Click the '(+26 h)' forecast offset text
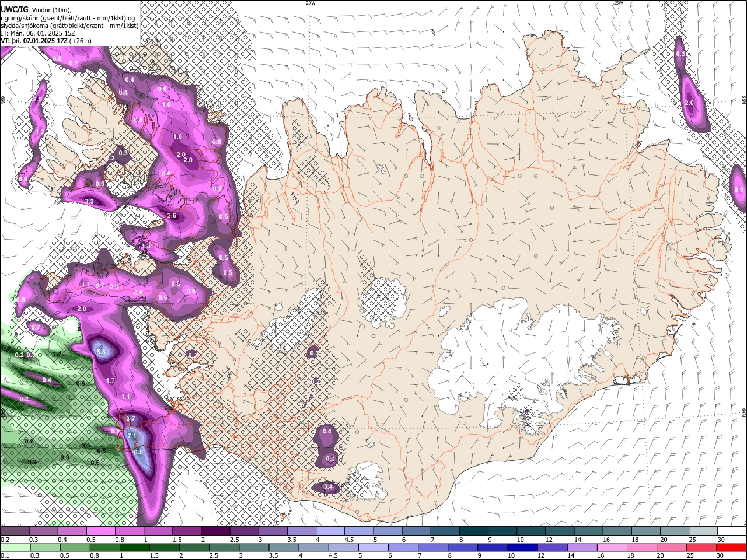This screenshot has height=560, width=747. pos(81,41)
